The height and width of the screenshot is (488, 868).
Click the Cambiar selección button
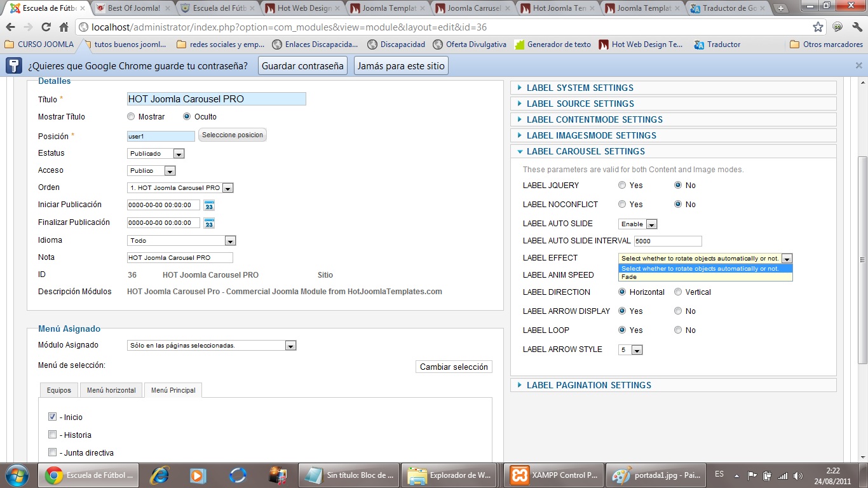coord(454,367)
